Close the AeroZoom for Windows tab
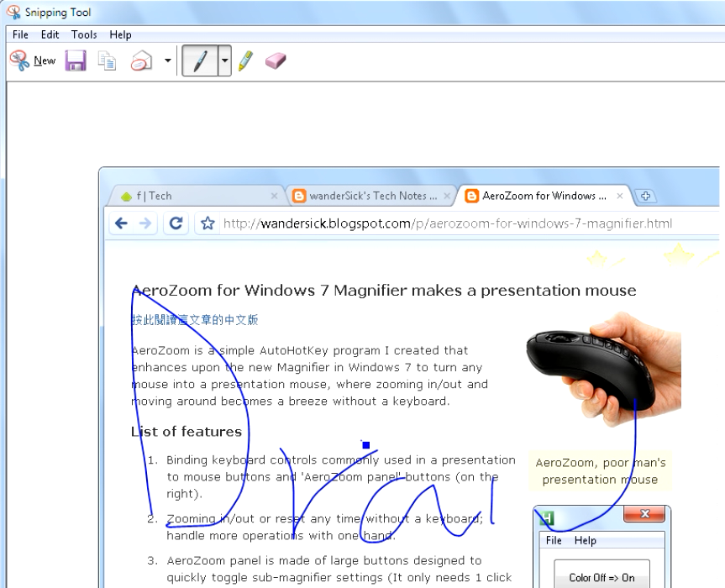 pyautogui.click(x=620, y=196)
